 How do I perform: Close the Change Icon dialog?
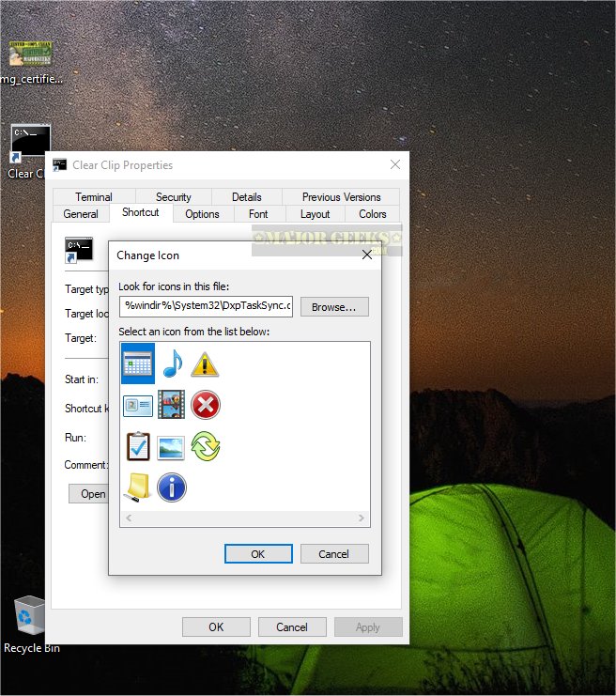click(x=367, y=255)
